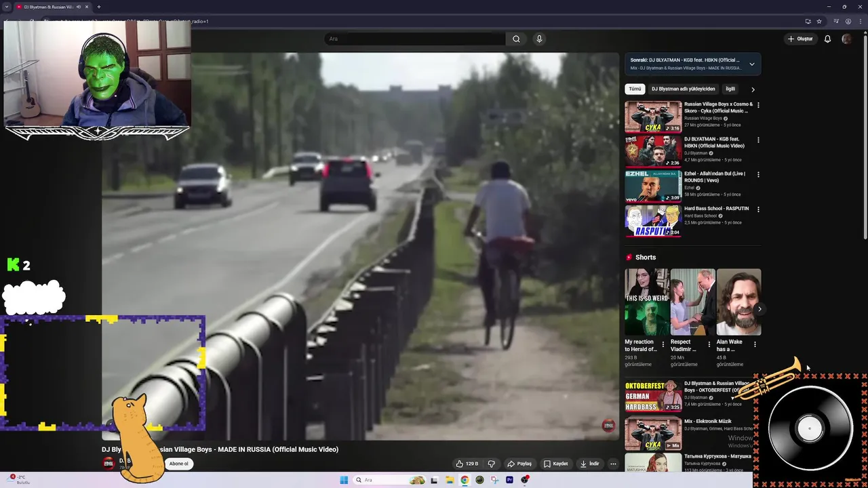Open Chrome media controls icon
868x488 pixels.
pyautogui.click(x=836, y=21)
